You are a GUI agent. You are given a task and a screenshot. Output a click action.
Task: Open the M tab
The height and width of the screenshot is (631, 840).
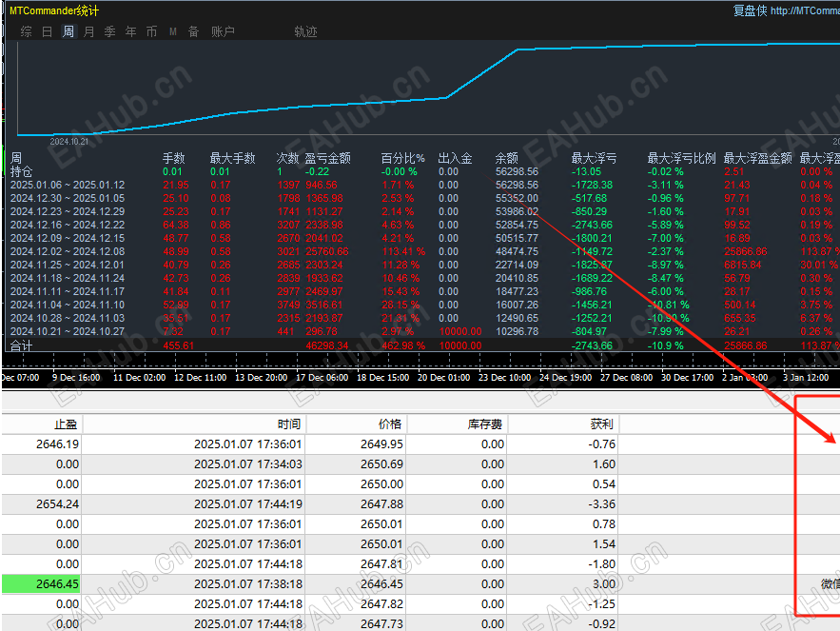172,31
